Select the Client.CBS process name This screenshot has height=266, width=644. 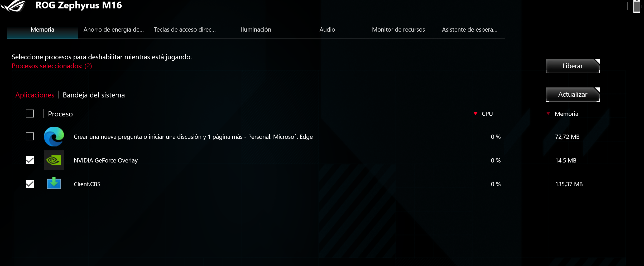click(87, 184)
